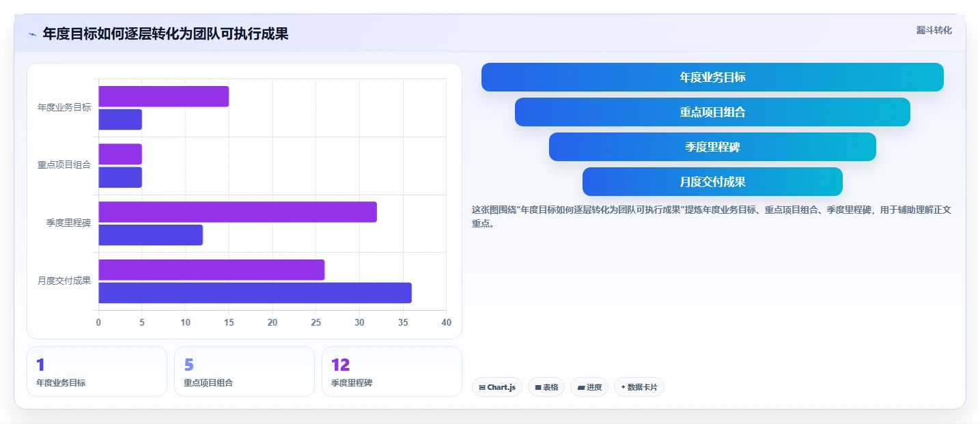Click the 表格 tag
The image size is (980, 424).
tap(546, 387)
